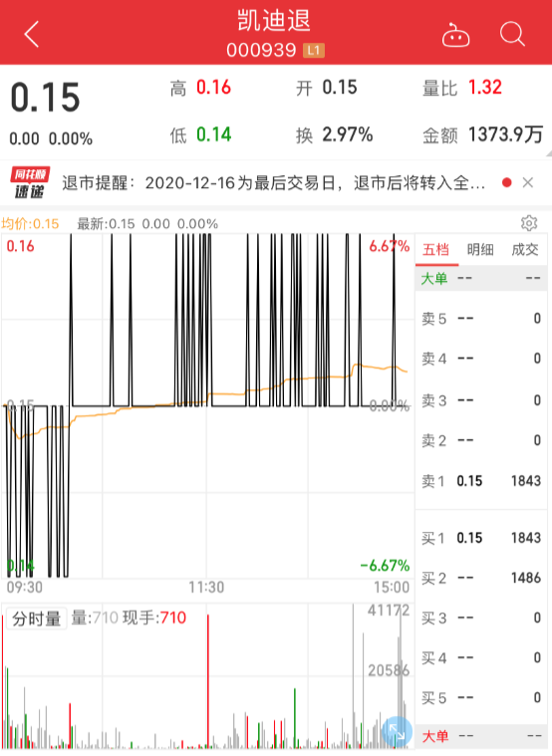
Task: Tap the low price 0.14 value
Action: click(x=214, y=134)
